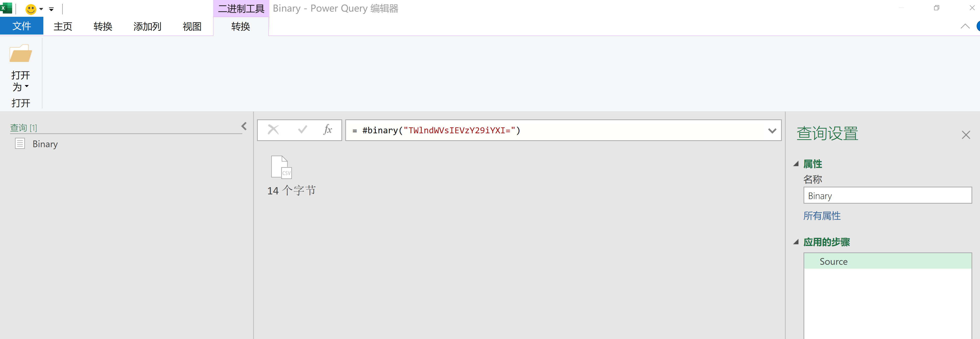Collapse the queries pane with chevron
980x339 pixels.
point(244,126)
